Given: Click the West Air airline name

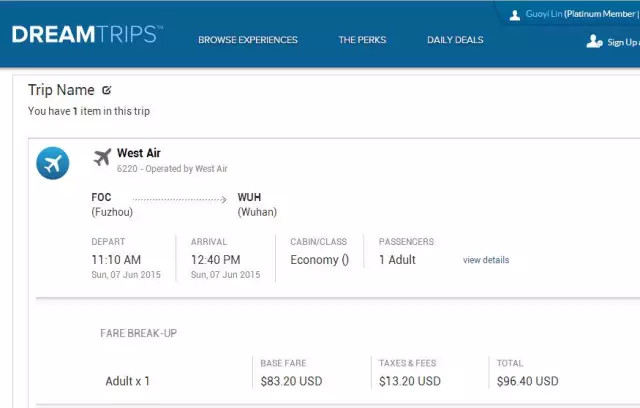Looking at the screenshot, I should pyautogui.click(x=139, y=153).
